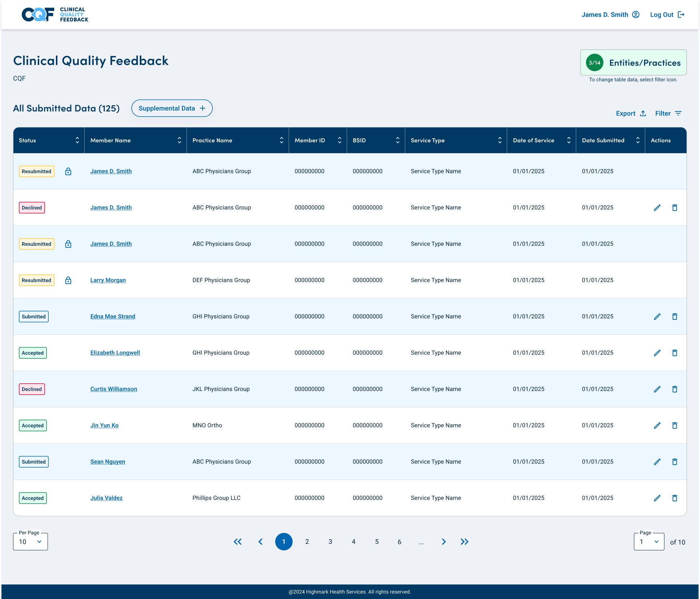Sort the table by Status column

pos(77,140)
